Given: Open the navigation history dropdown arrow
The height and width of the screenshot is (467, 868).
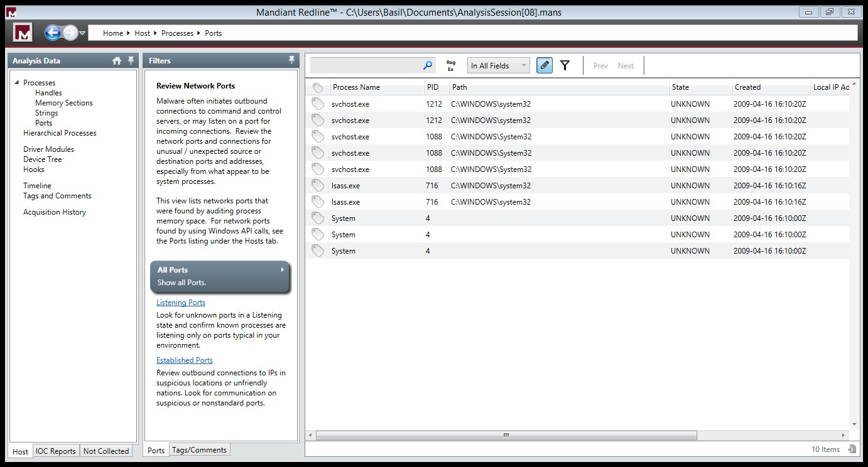Looking at the screenshot, I should point(82,33).
